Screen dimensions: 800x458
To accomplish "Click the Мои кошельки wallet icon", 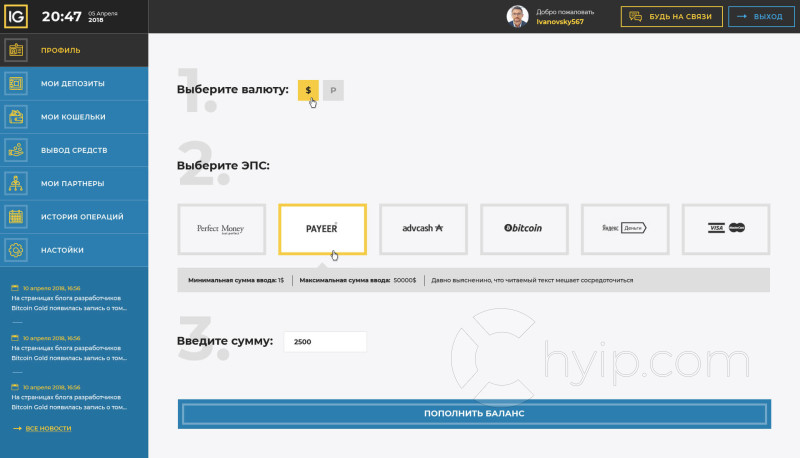I will pyautogui.click(x=16, y=117).
